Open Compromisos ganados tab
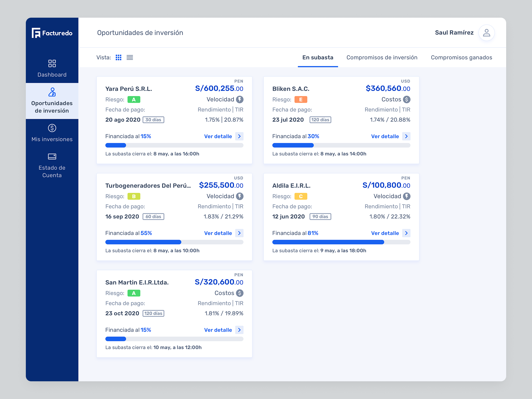 tap(462, 57)
